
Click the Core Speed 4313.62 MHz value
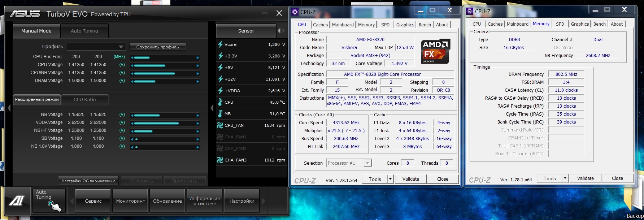pyautogui.click(x=346, y=123)
